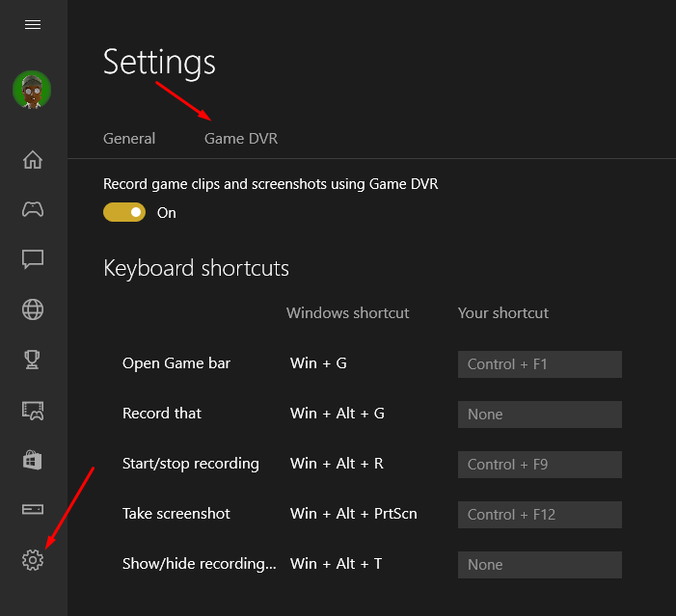676x616 pixels.
Task: Click the Keyboard shortcuts heading
Action: point(196,268)
